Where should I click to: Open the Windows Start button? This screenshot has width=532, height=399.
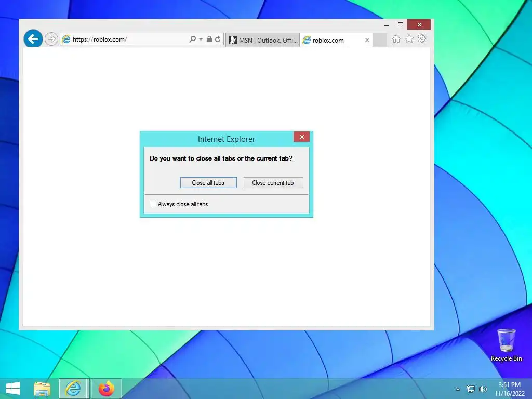pyautogui.click(x=13, y=389)
